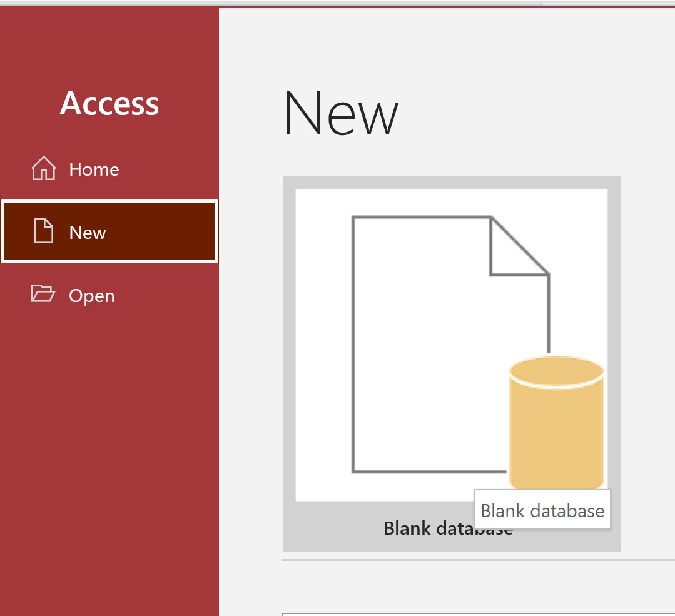Navigate to Home in the red sidebar
The image size is (675, 616).
click(94, 168)
